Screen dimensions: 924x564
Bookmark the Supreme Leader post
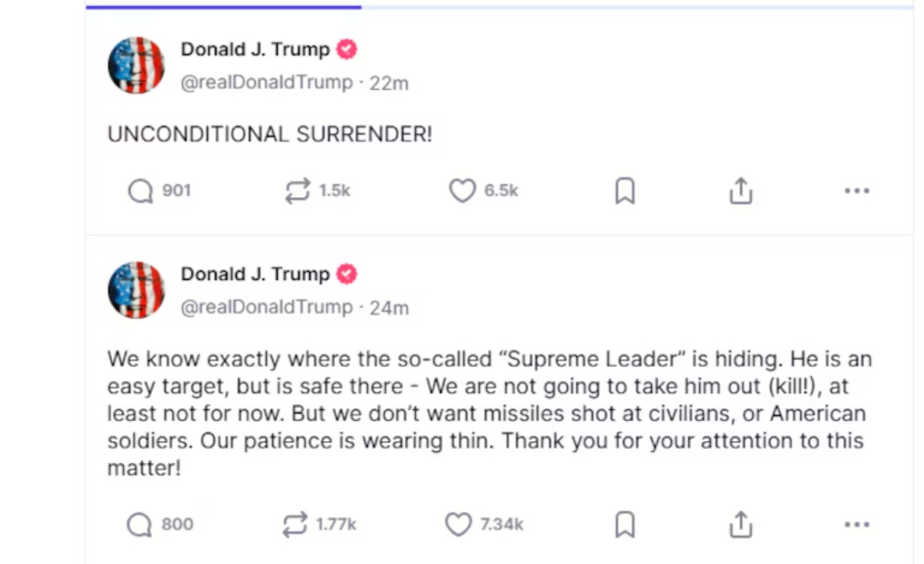pos(624,525)
